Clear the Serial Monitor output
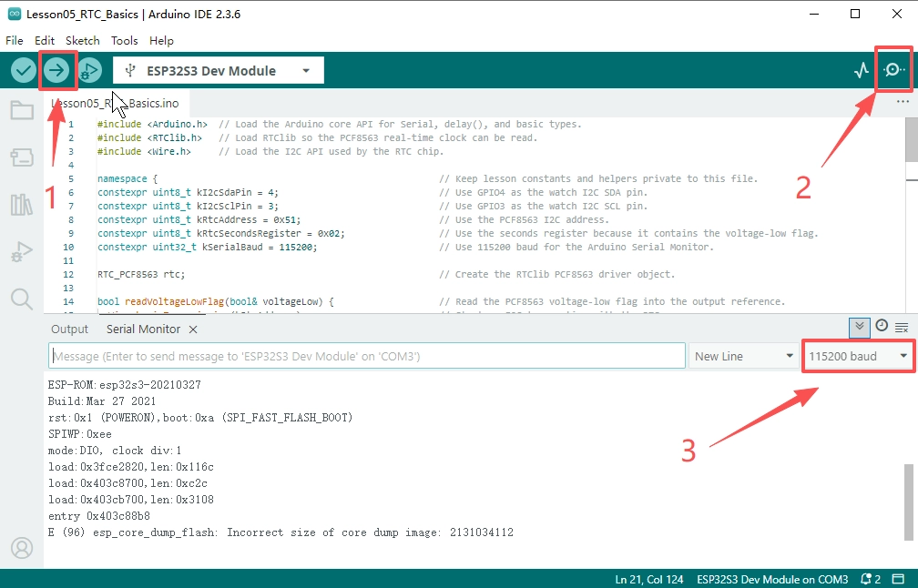Viewport: 918px width, 588px height. (x=902, y=328)
